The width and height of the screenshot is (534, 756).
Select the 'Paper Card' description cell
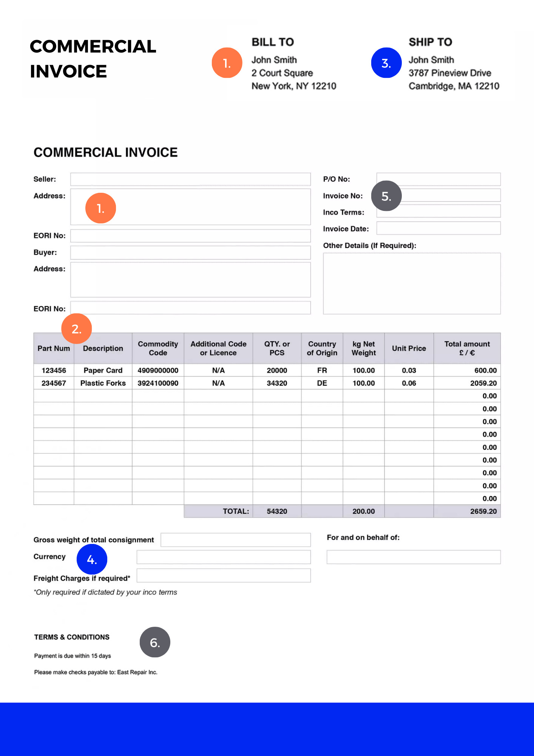coord(103,370)
